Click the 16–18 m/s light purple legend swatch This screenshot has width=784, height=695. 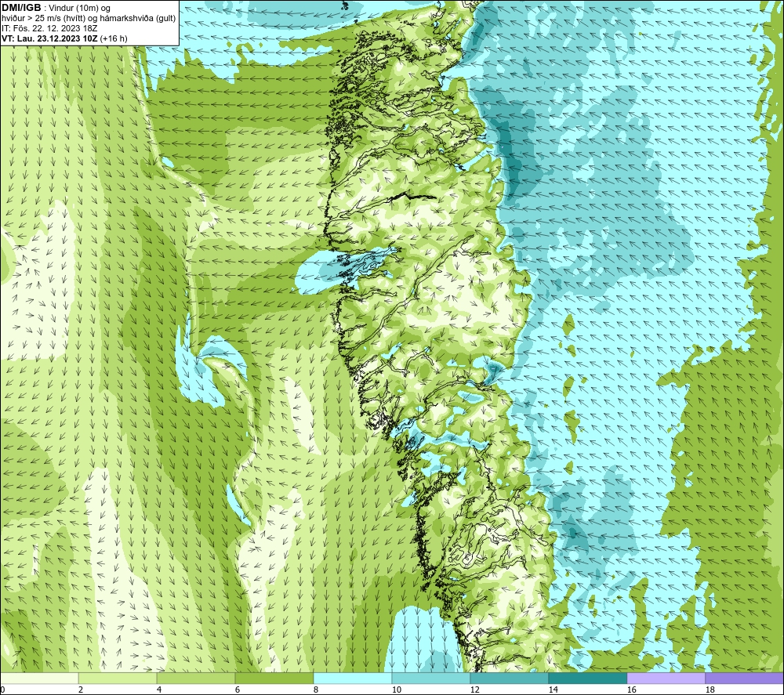(666, 678)
